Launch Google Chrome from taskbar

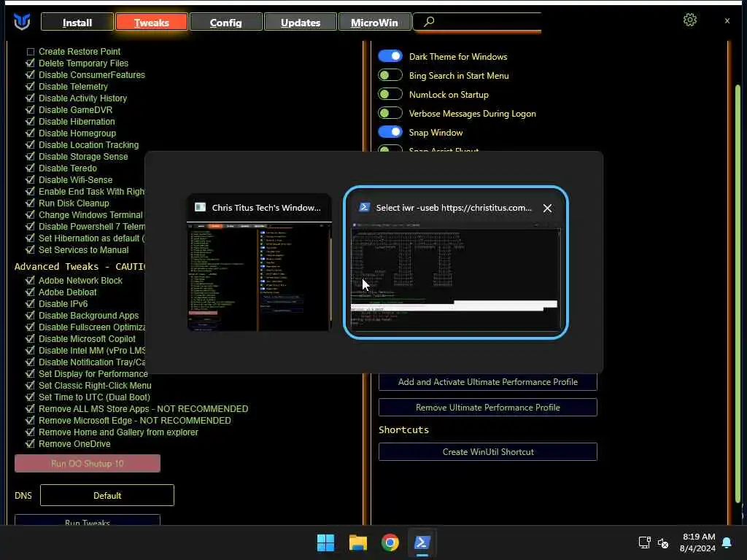[390, 542]
